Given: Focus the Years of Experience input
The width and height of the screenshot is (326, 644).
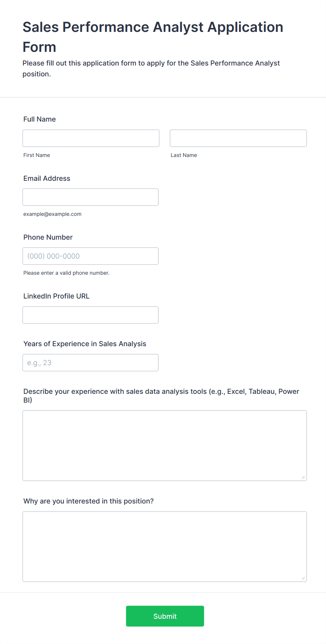Looking at the screenshot, I should tap(90, 362).
